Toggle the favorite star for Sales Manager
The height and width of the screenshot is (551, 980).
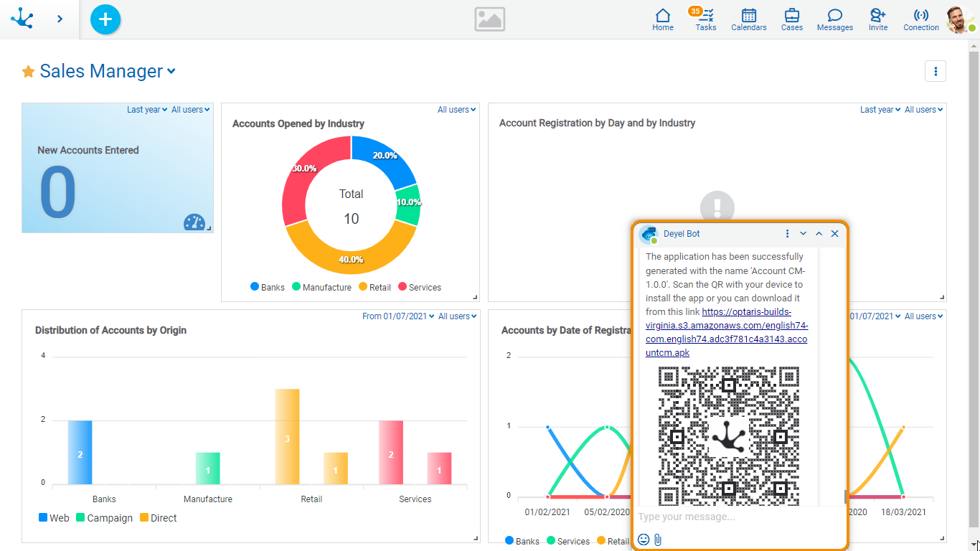[28, 72]
